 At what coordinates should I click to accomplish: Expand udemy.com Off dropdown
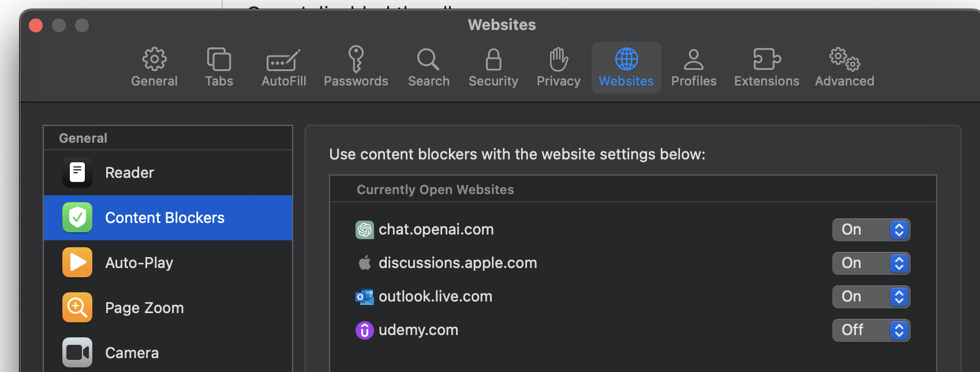coord(870,330)
